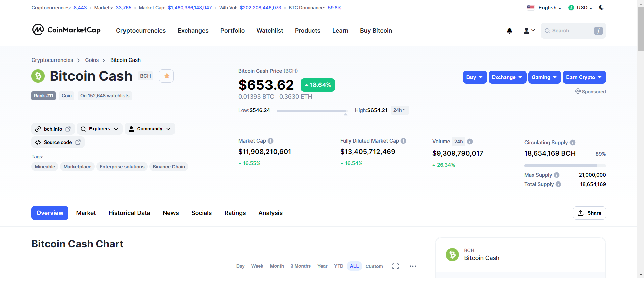Open the Earn Crypto dropdown button

coord(584,77)
